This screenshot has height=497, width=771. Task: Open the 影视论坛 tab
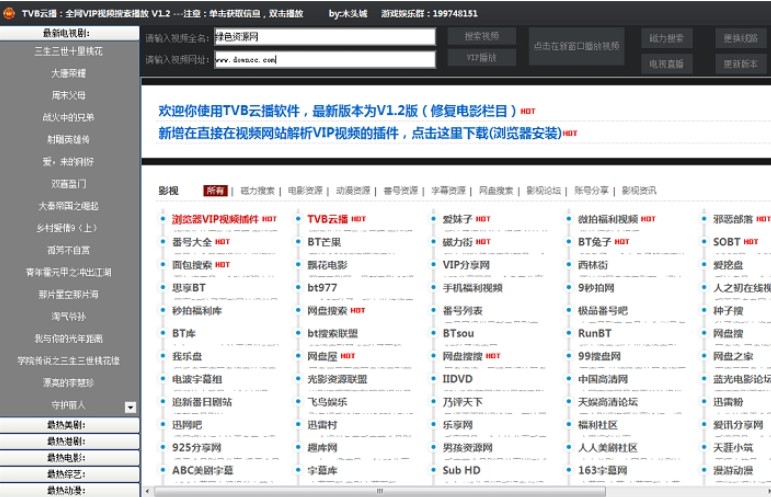543,190
